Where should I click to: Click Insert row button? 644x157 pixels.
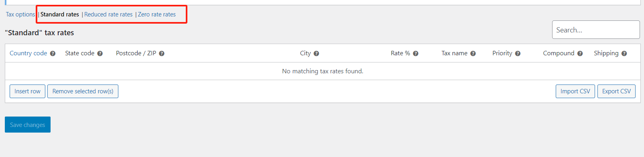coord(27,91)
